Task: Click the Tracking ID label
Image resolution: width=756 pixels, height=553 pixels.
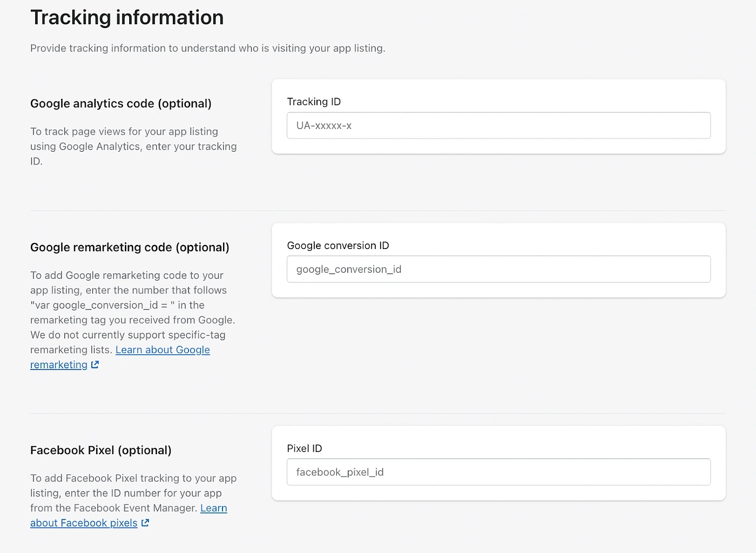Action: tap(314, 102)
